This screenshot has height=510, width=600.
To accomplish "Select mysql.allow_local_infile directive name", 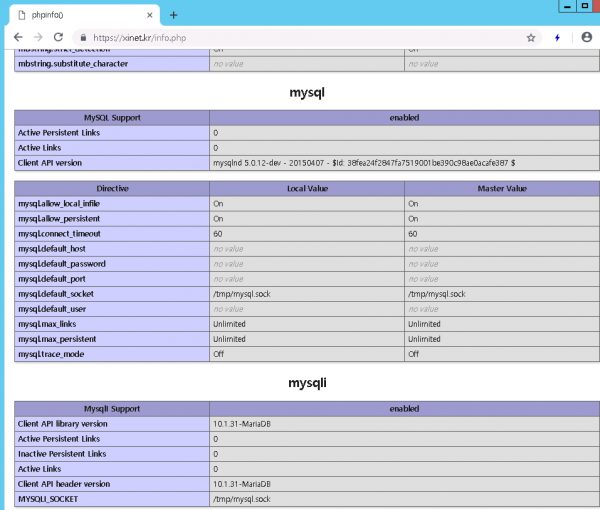I will point(59,204).
